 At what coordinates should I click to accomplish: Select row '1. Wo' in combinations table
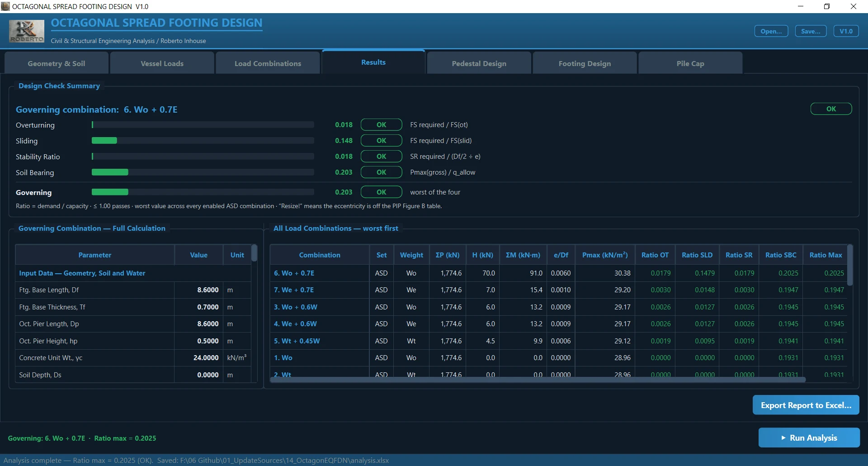[558, 358]
